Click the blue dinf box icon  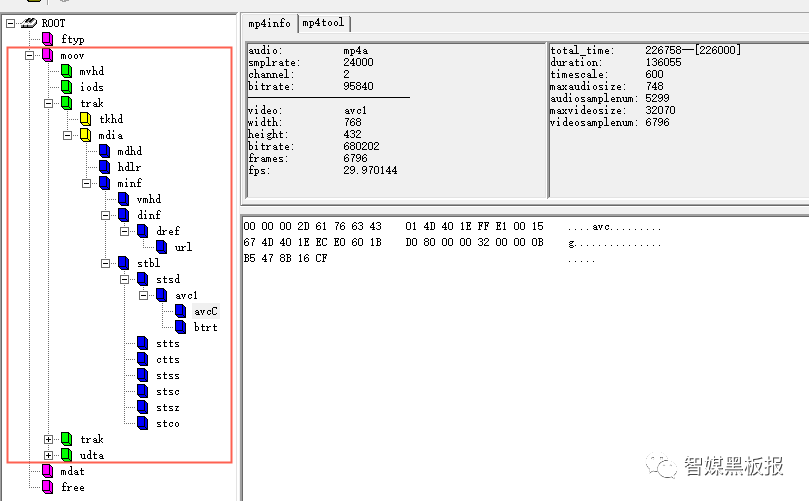(x=124, y=215)
